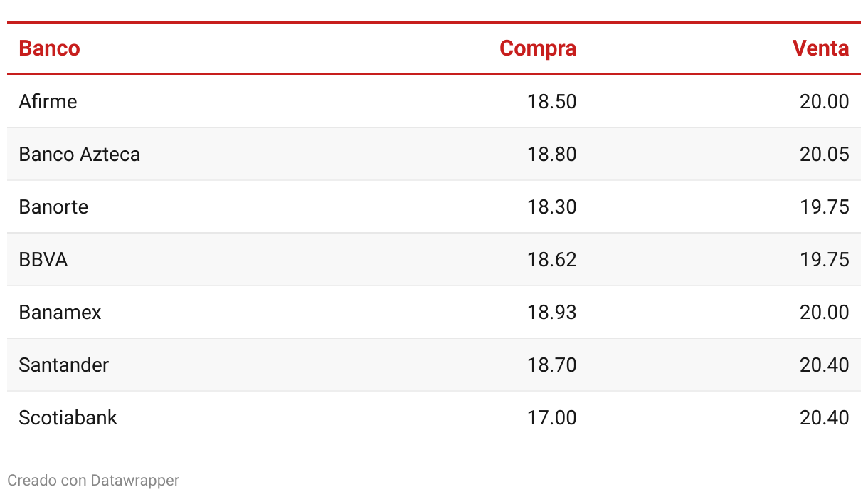The image size is (868, 497).
Task: Select Banorte's compra value 18.30
Action: (x=552, y=206)
